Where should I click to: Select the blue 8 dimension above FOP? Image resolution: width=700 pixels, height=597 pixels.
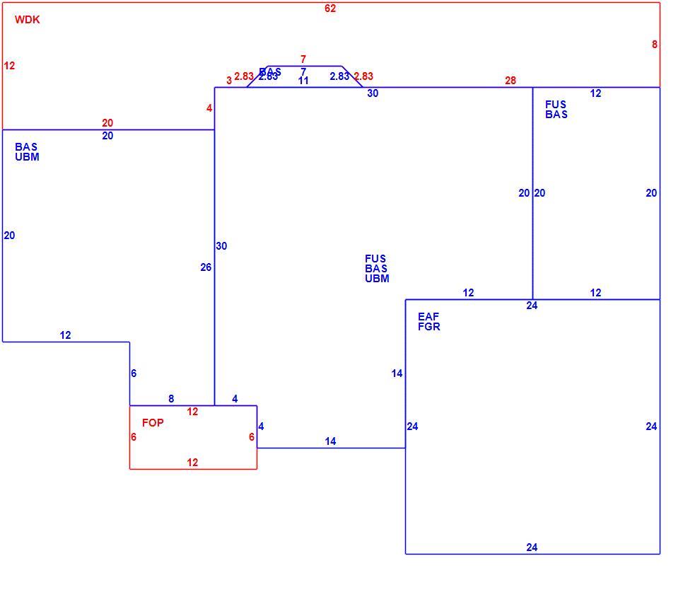coord(171,399)
